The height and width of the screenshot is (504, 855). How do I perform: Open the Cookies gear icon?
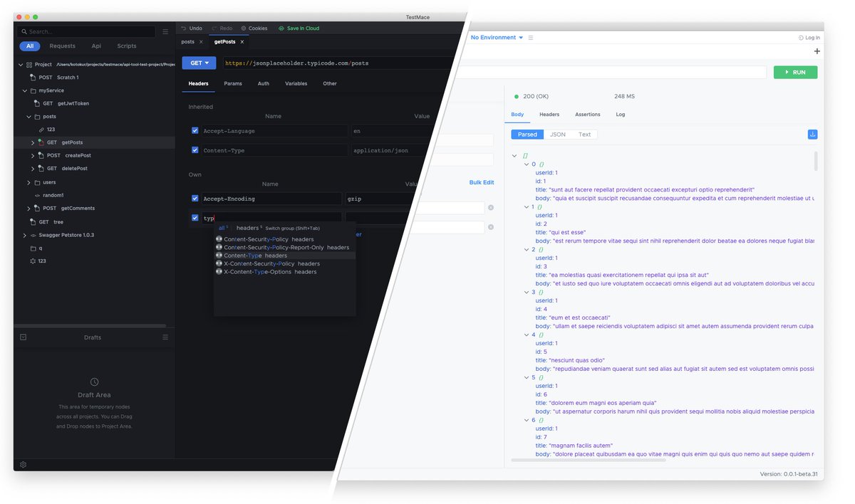244,28
